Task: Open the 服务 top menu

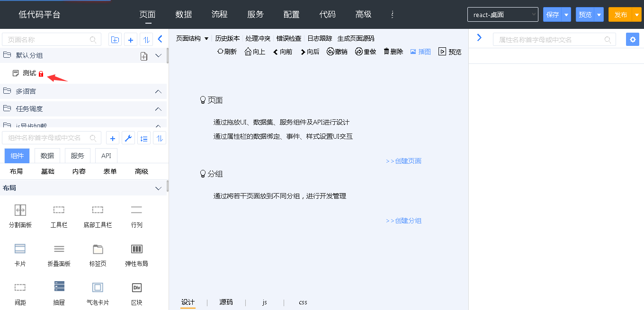Action: point(255,14)
